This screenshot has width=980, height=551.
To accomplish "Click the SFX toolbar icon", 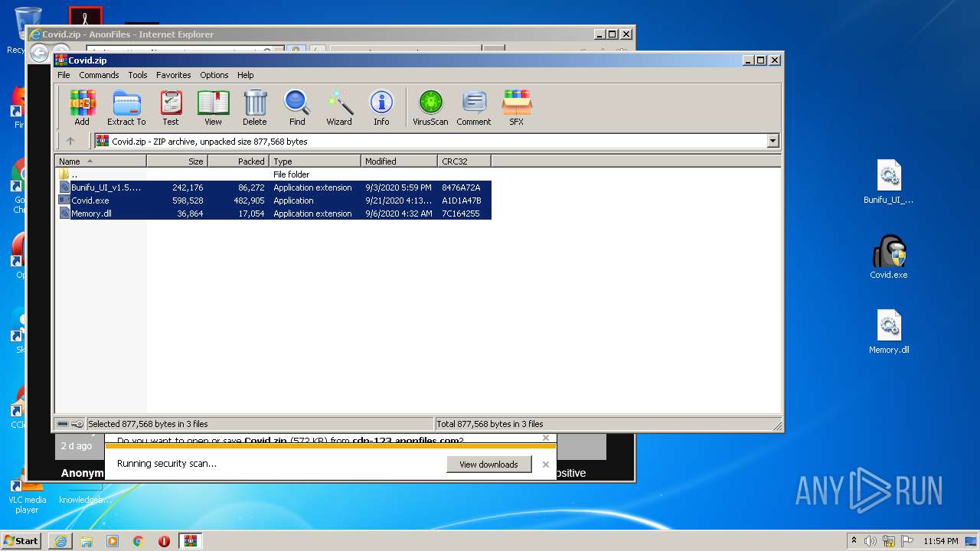I will 517,107.
